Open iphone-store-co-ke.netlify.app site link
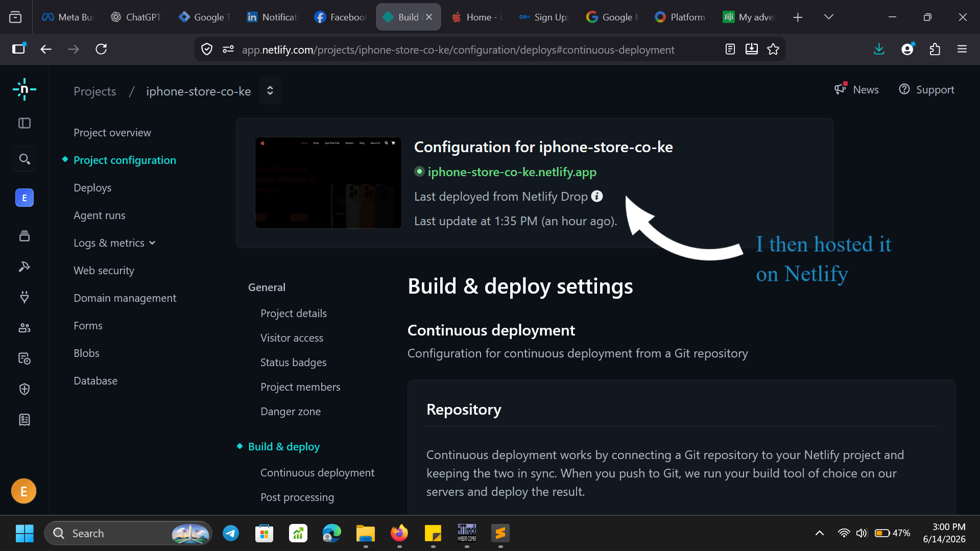The width and height of the screenshot is (980, 551). (512, 172)
